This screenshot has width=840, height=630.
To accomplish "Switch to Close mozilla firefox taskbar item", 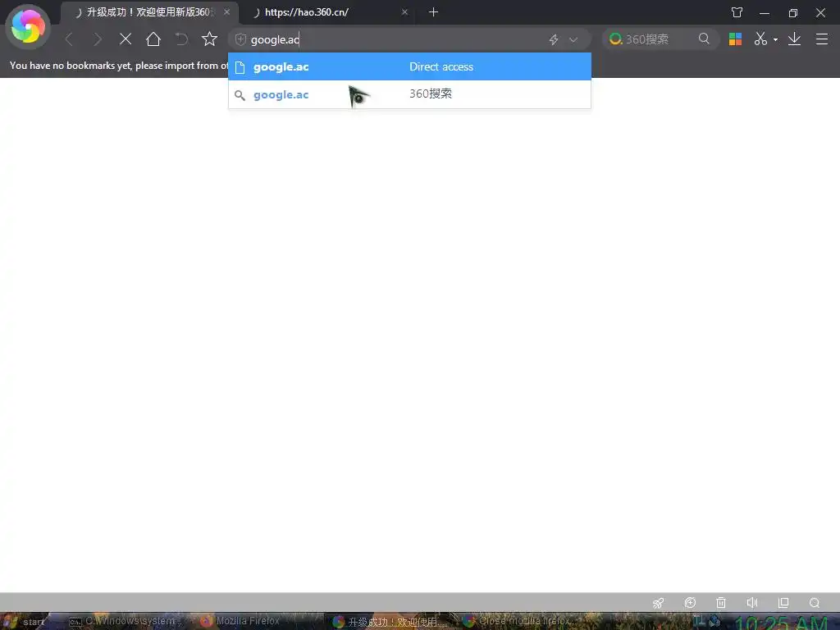I will tap(518, 622).
